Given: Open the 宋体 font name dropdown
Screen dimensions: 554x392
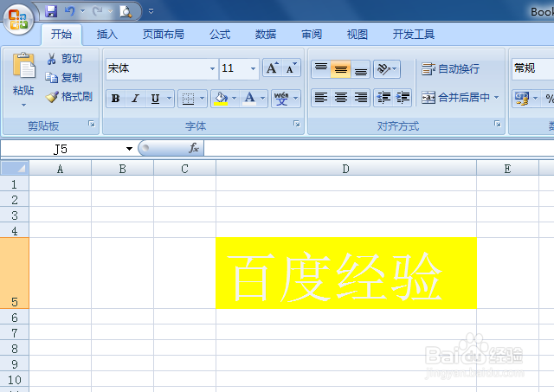Looking at the screenshot, I should tap(212, 68).
